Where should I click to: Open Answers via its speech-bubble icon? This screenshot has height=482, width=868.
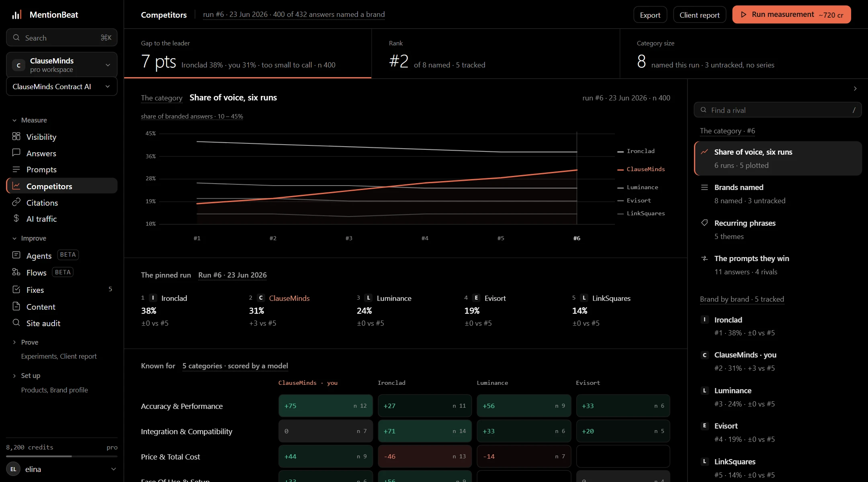pos(16,153)
